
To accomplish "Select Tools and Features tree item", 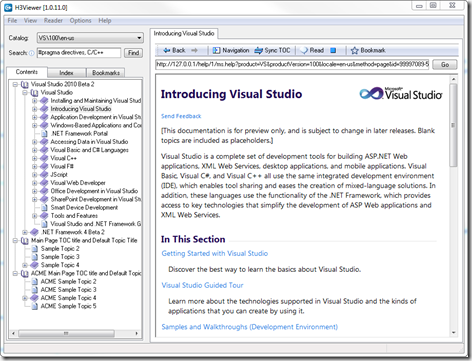I will [x=74, y=216].
